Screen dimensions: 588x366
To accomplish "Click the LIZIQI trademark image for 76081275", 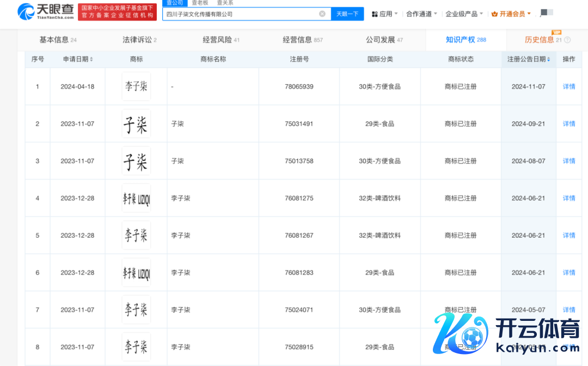I will [x=136, y=198].
